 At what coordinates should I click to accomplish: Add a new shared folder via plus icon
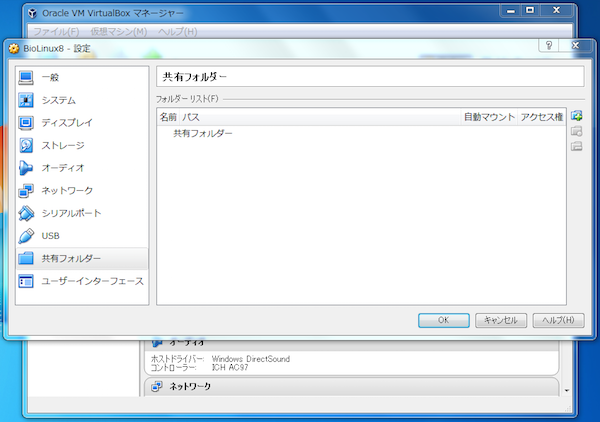(x=577, y=116)
